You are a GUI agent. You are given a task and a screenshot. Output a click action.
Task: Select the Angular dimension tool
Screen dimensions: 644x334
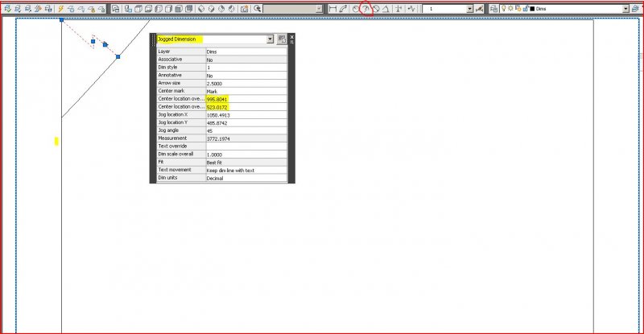(386, 9)
